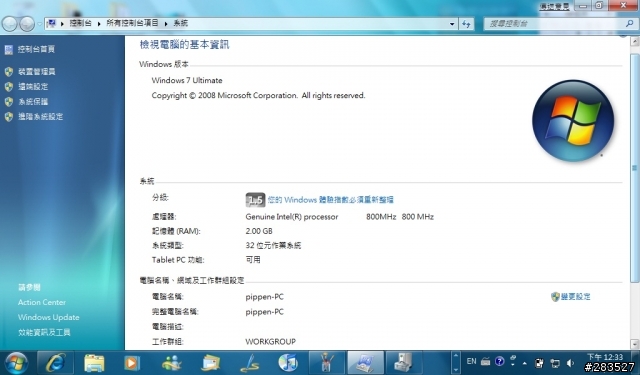The height and width of the screenshot is (375, 640).
Task: Click the EN language indicator
Action: point(471,361)
